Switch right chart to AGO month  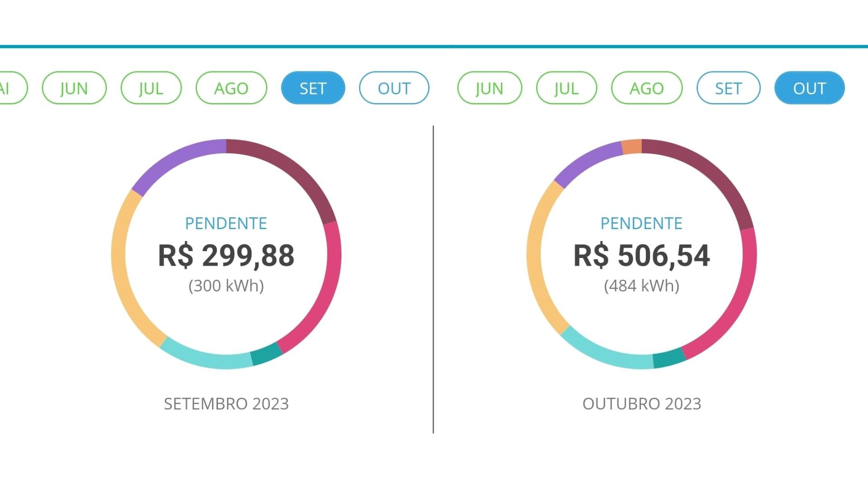point(646,88)
